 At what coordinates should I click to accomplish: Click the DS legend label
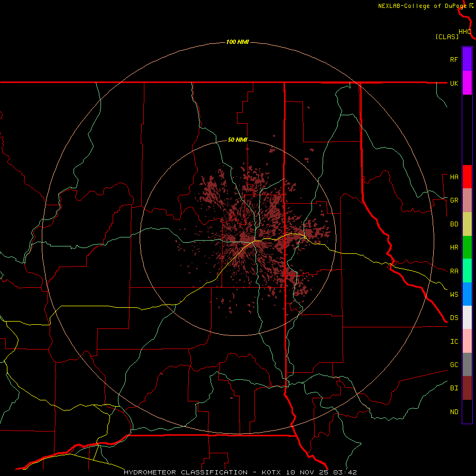454,318
